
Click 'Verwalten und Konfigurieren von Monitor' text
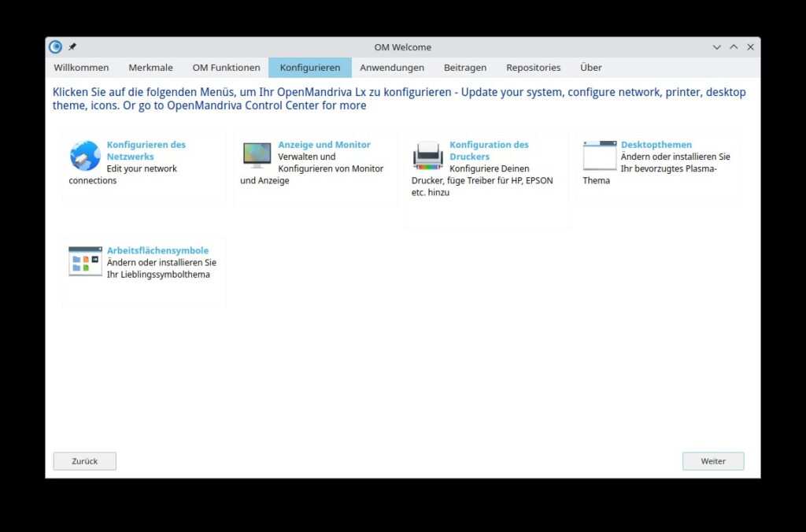click(x=331, y=162)
